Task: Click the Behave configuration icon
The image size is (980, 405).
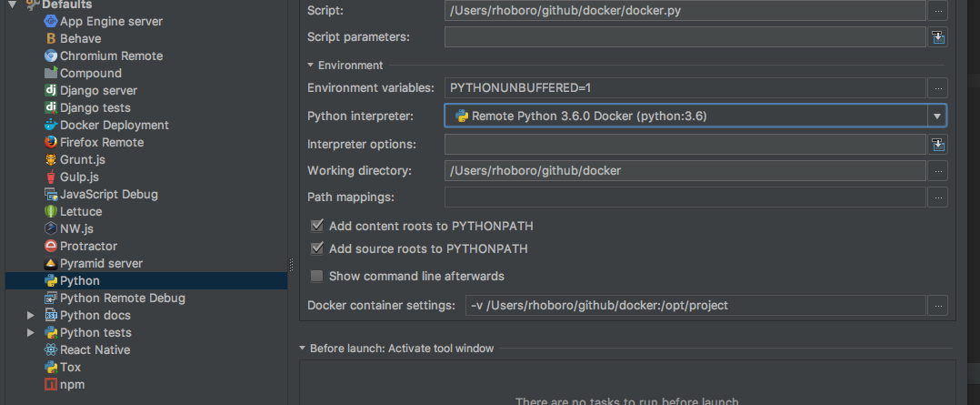Action: [x=51, y=39]
